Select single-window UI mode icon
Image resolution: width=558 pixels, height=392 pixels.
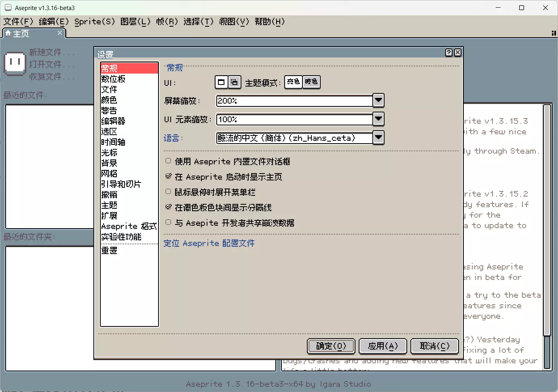coord(221,82)
